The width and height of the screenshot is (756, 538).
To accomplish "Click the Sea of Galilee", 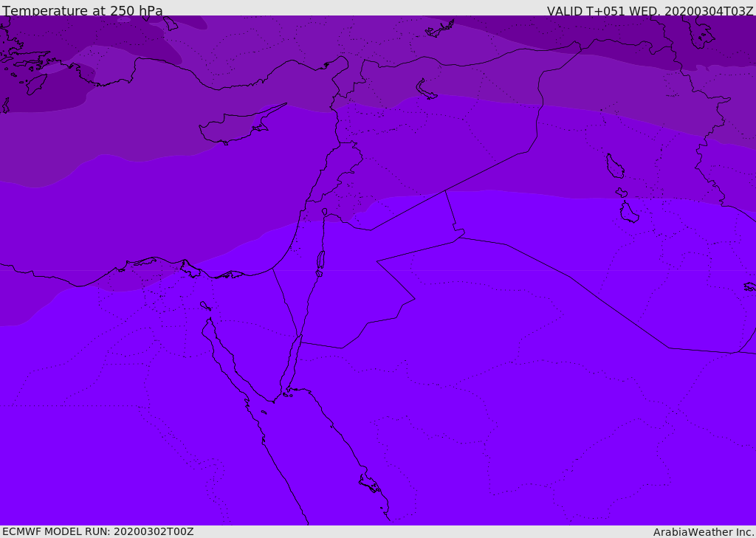I will (324, 212).
